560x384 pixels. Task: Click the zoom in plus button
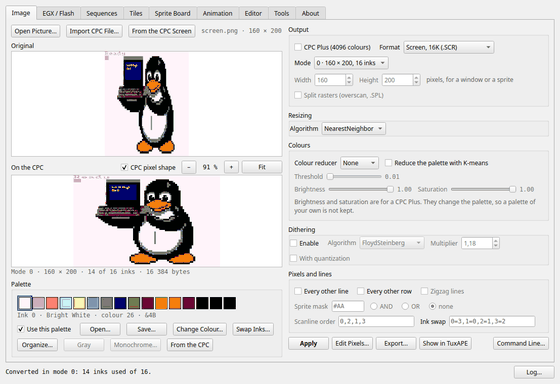point(231,167)
